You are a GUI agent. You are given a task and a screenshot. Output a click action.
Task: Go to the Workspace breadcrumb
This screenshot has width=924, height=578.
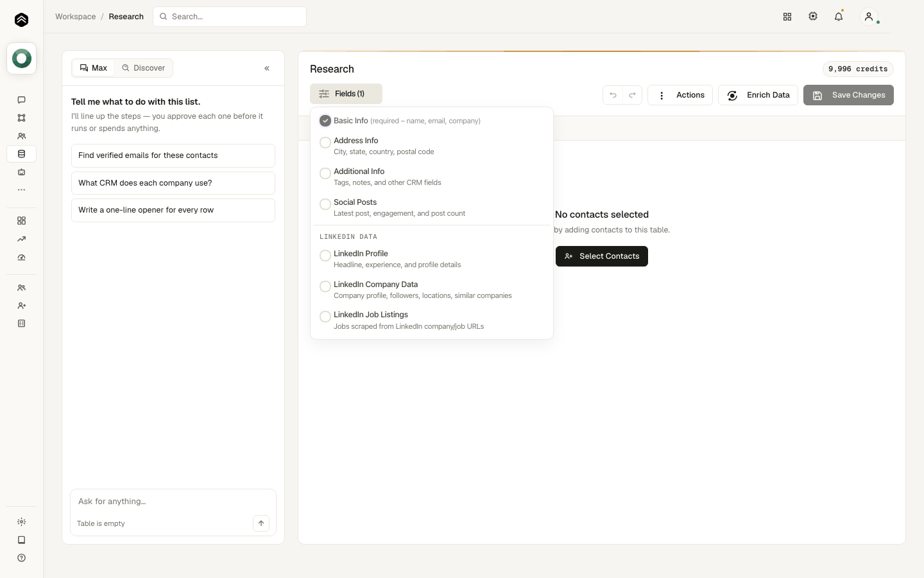point(76,17)
